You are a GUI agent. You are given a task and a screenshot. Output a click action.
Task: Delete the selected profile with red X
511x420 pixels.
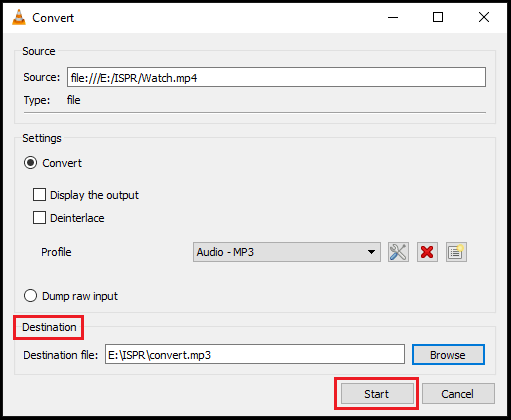pos(427,252)
